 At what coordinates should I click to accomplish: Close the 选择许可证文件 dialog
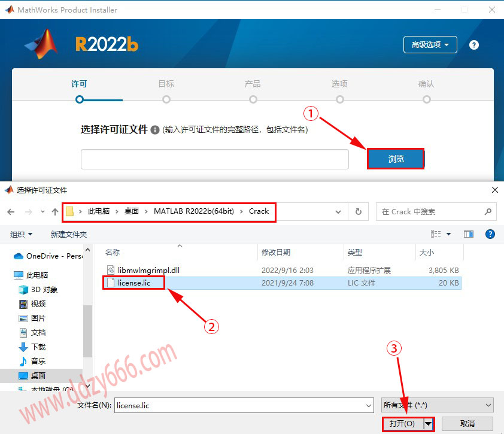click(x=495, y=190)
